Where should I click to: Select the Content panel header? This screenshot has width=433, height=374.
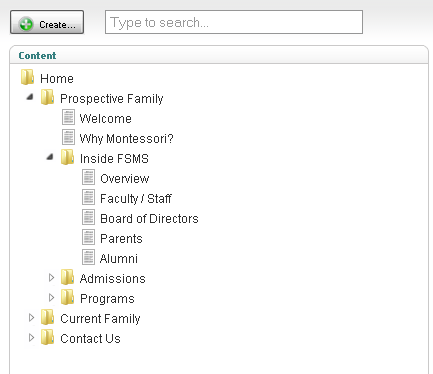[x=219, y=55]
